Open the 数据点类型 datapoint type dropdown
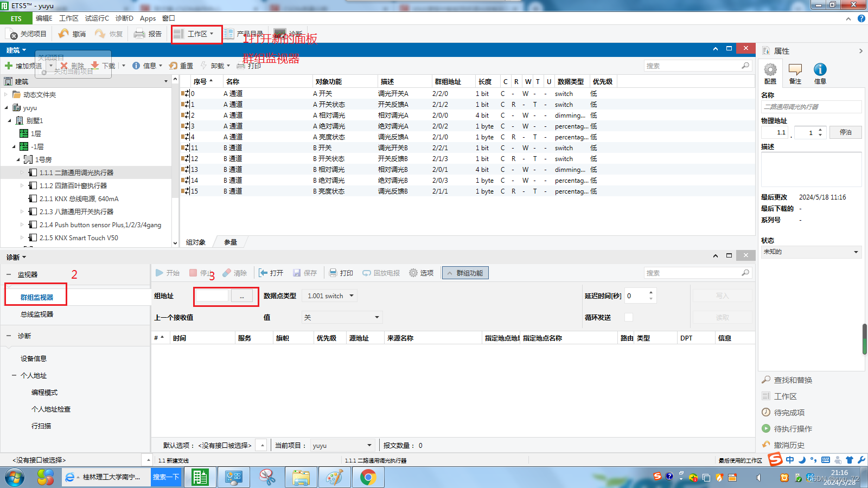The height and width of the screenshot is (488, 868). pos(329,296)
